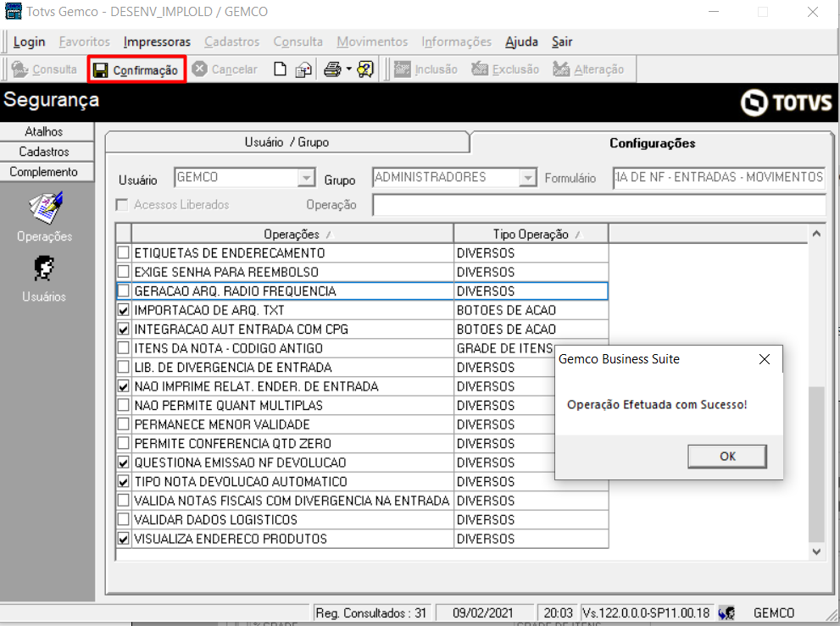Click the status bar users icon
The height and width of the screenshot is (626, 840).
coord(727,612)
